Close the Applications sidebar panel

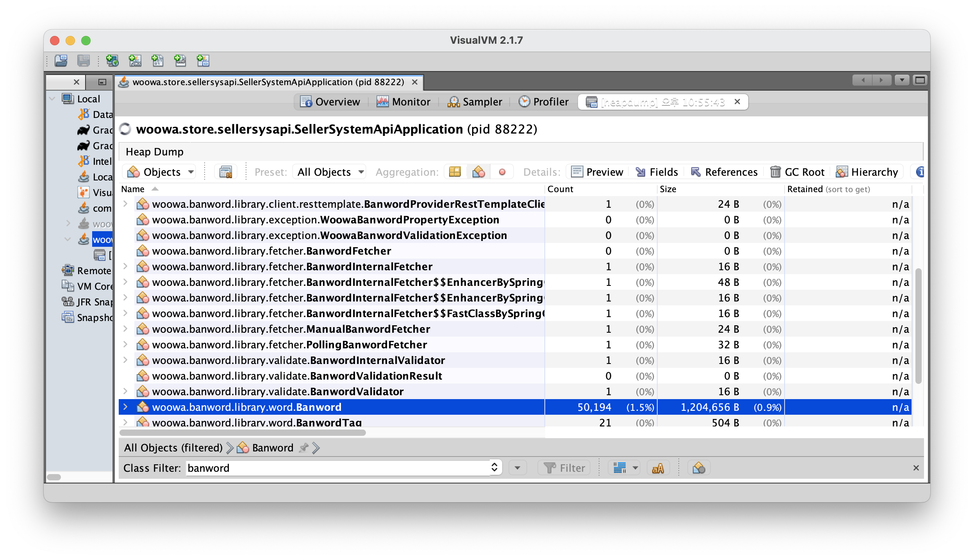click(x=77, y=82)
